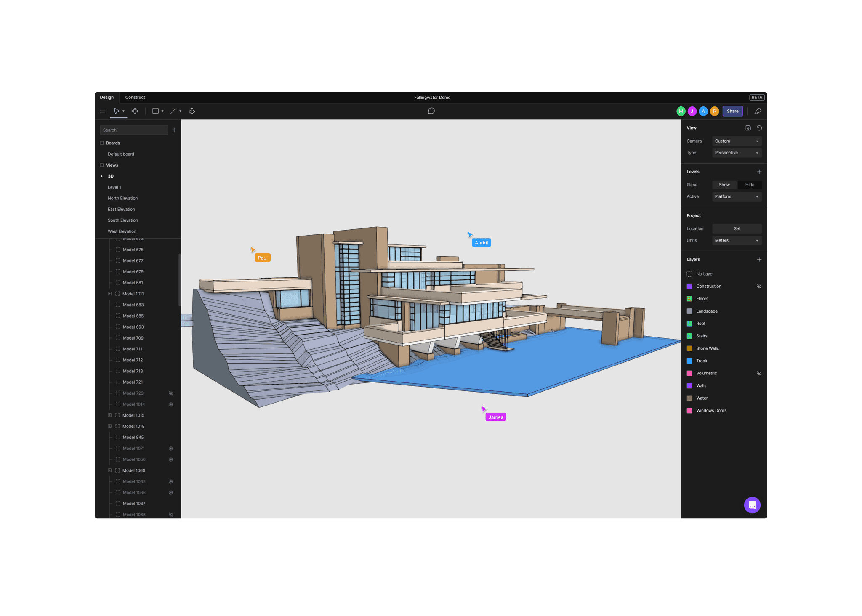This screenshot has height=616, width=862.
Task: Open the Camera Custom dropdown
Action: 737,141
